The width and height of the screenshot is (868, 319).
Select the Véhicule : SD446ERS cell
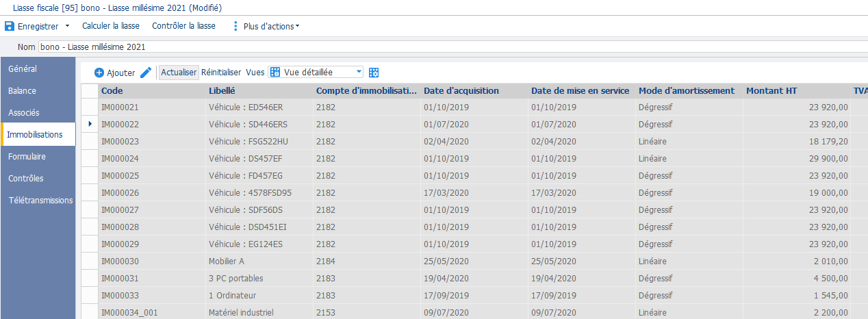pyautogui.click(x=259, y=124)
